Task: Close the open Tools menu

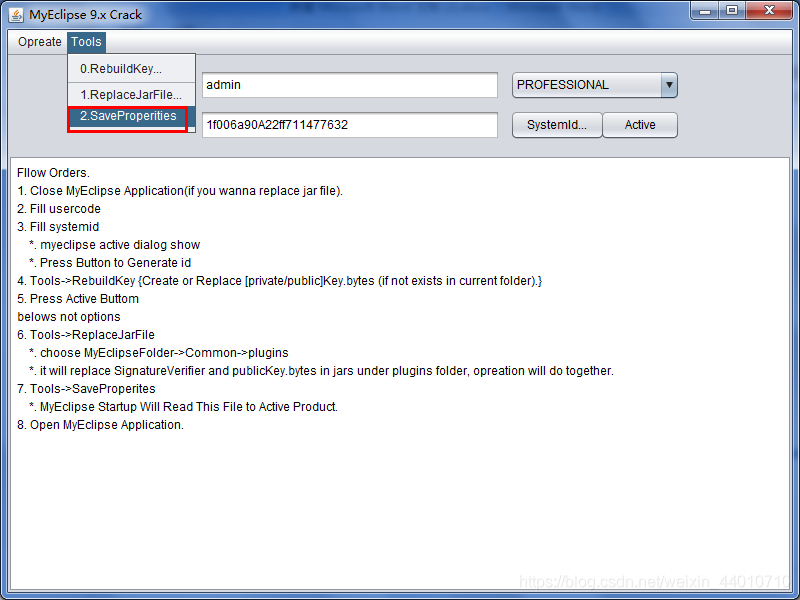Action: 86,42
